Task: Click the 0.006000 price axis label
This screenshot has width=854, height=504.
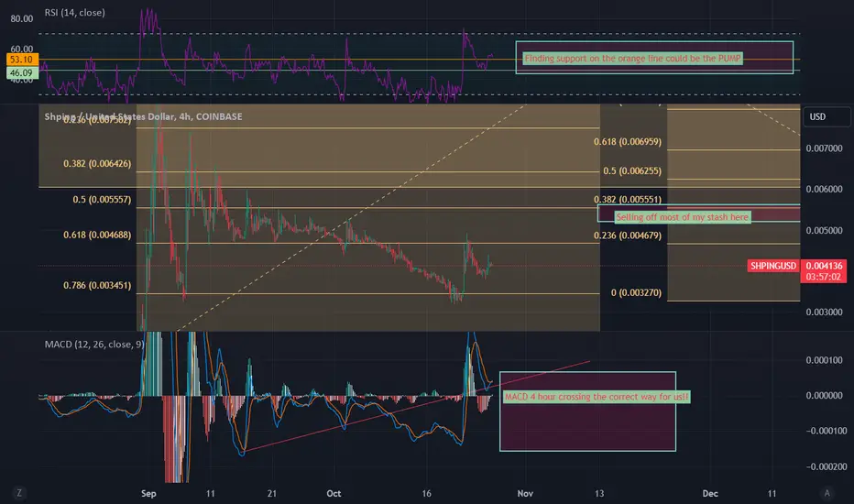Action: pyautogui.click(x=824, y=189)
